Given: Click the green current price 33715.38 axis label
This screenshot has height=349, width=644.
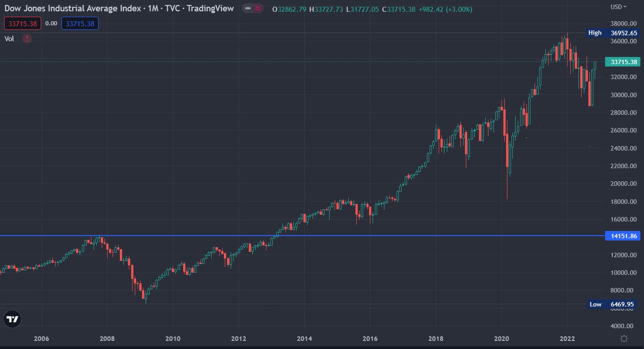Looking at the screenshot, I should click(623, 62).
